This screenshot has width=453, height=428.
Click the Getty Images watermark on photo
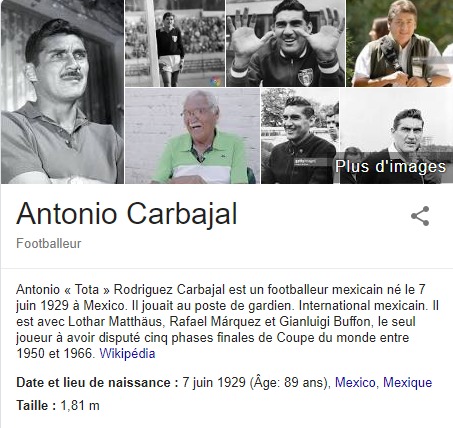(x=305, y=161)
